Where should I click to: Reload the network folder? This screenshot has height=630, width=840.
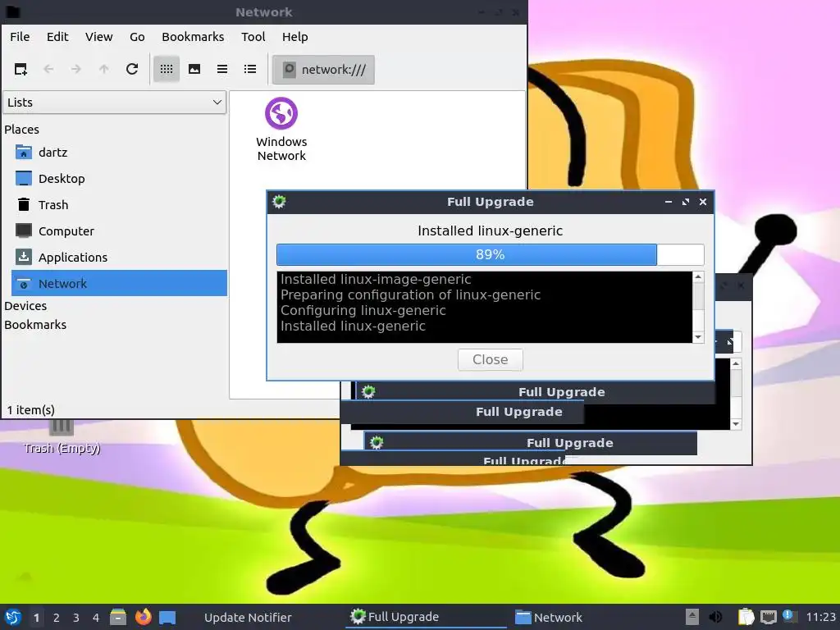[x=132, y=69]
